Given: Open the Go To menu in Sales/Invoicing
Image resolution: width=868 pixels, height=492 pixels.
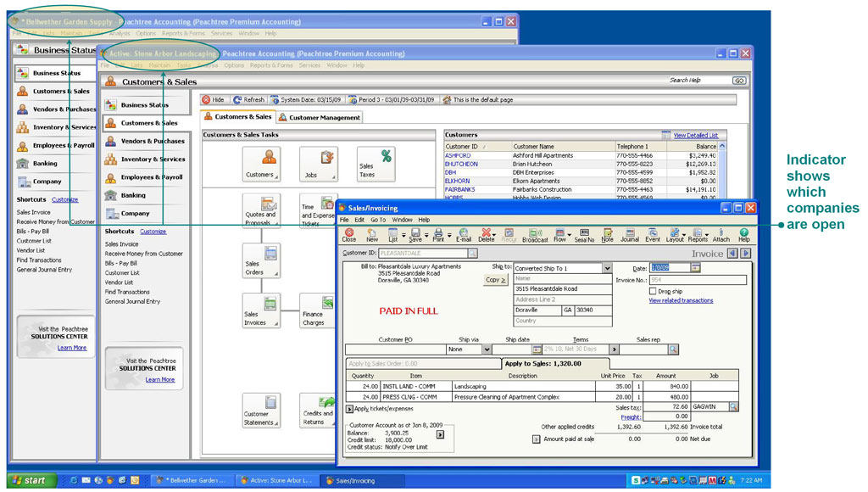Looking at the screenshot, I should point(378,220).
